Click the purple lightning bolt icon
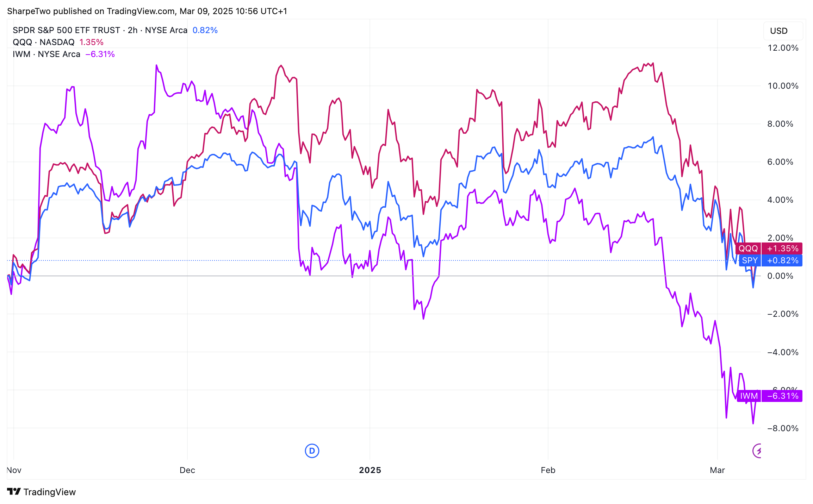This screenshot has height=504, width=813. click(757, 451)
